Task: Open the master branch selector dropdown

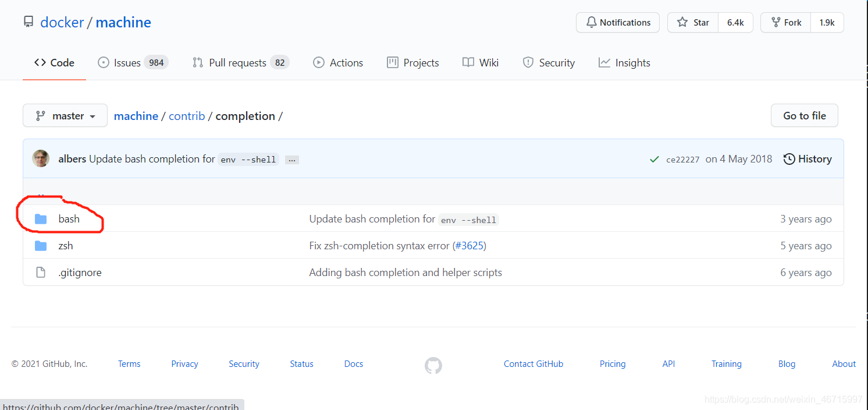Action: pyautogui.click(x=65, y=115)
